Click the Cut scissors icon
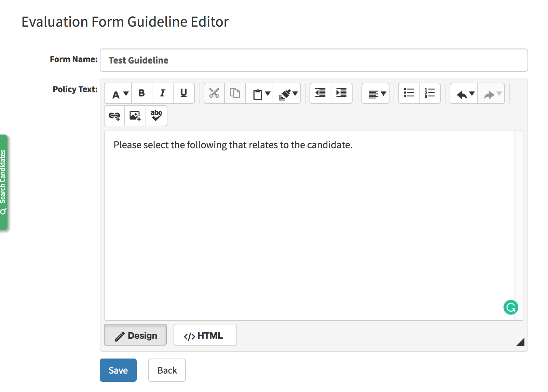Screen dimensions: 548x392 [214, 93]
